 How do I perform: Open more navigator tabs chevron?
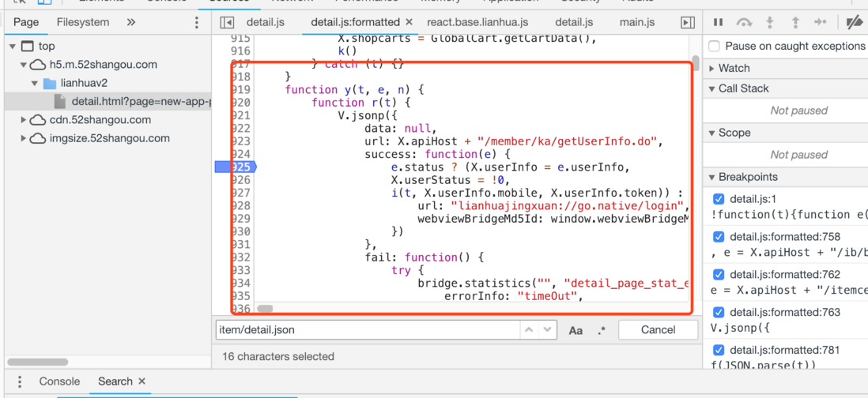130,23
